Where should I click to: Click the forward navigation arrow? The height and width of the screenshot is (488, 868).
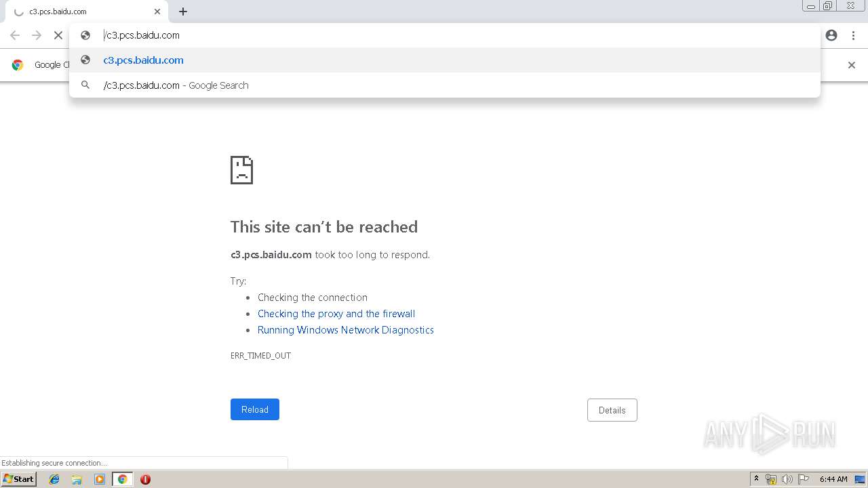(x=37, y=35)
